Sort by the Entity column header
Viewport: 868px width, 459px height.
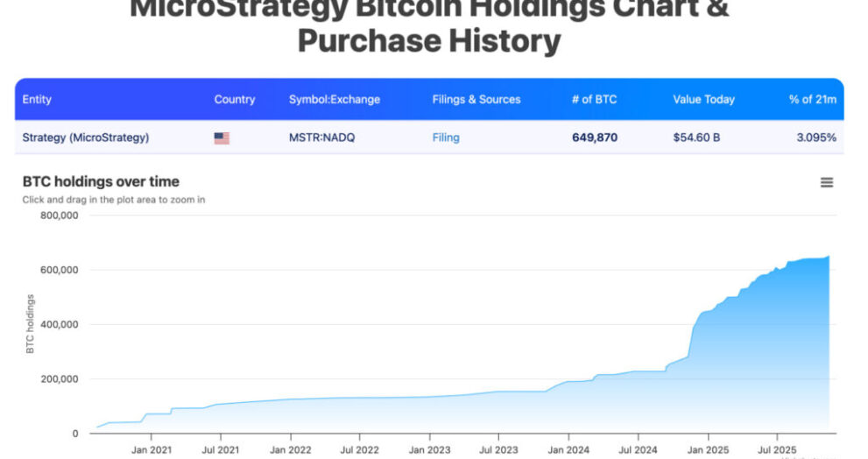pyautogui.click(x=37, y=100)
